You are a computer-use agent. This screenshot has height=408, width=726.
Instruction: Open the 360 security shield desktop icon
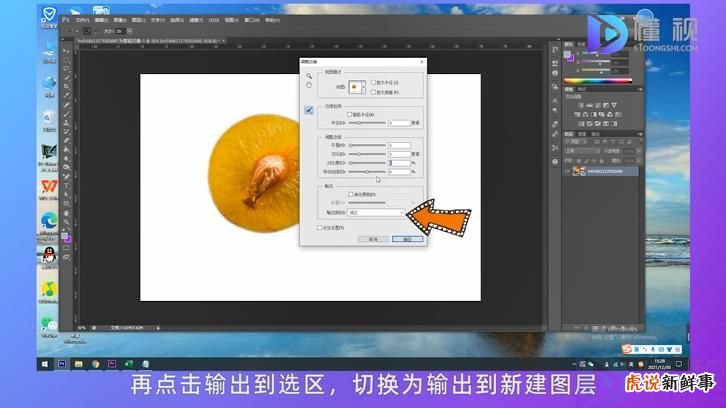pyautogui.click(x=49, y=14)
